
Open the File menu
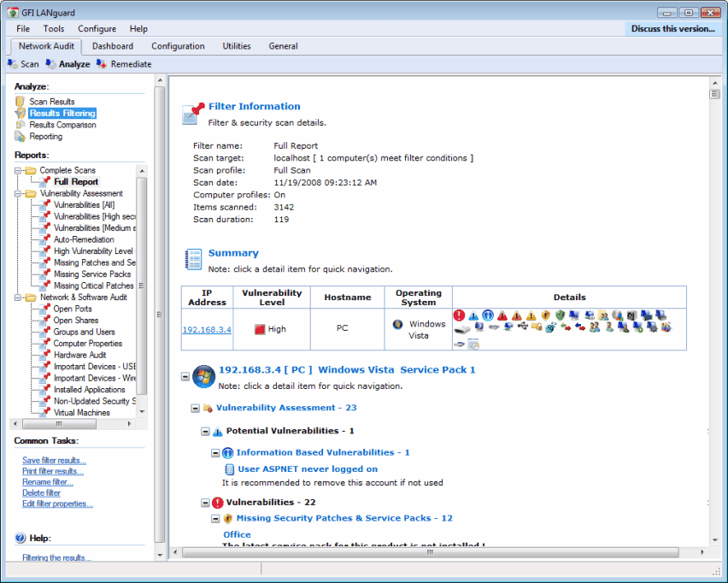23,29
